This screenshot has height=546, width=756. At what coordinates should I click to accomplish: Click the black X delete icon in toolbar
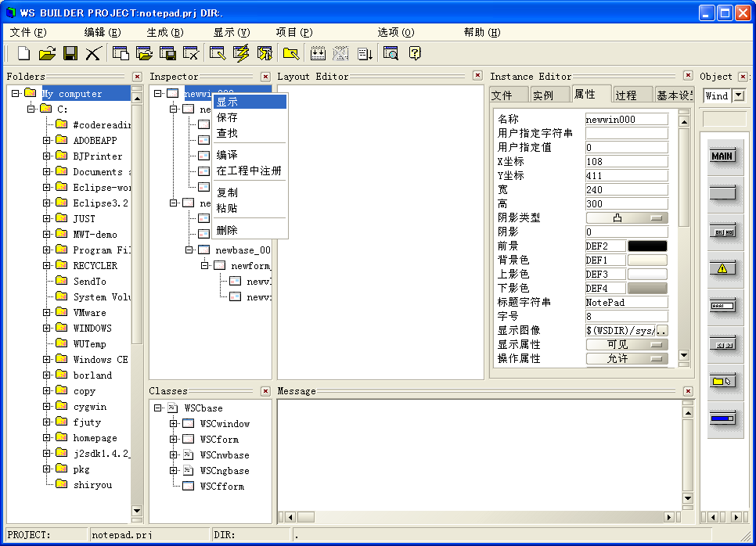click(93, 53)
